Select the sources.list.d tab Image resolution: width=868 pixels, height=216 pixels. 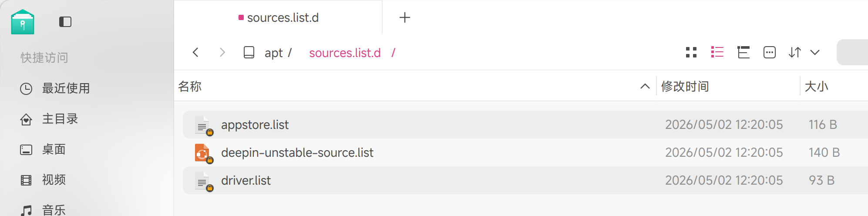[278, 17]
